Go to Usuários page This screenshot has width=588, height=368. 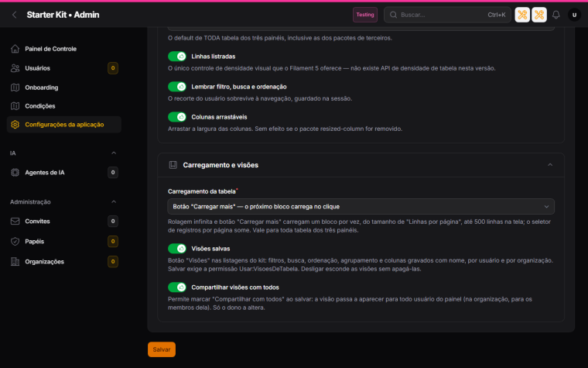coord(63,68)
